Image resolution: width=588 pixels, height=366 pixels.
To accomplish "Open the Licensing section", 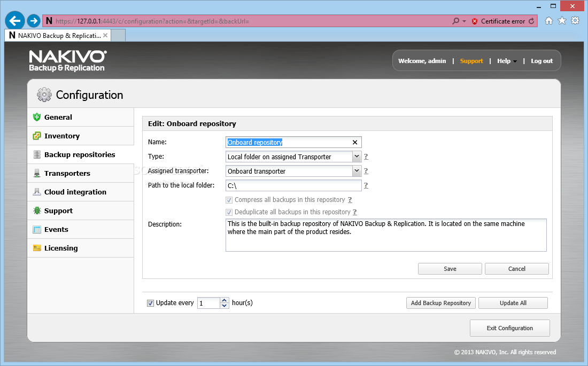I will click(81, 248).
